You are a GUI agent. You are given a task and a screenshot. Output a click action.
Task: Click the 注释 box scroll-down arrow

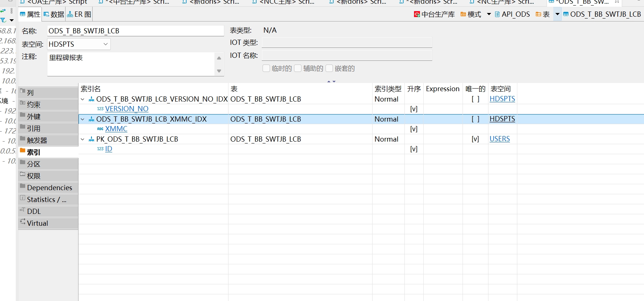(219, 71)
